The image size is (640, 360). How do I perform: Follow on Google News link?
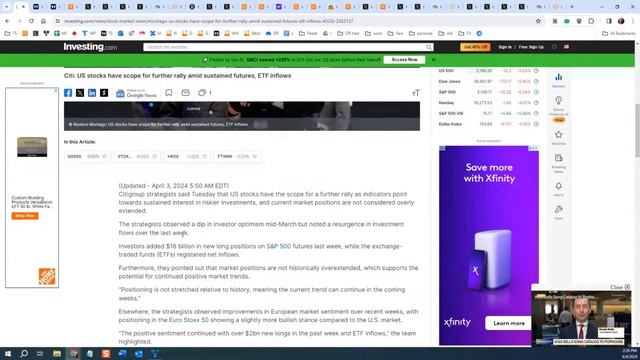[136, 93]
